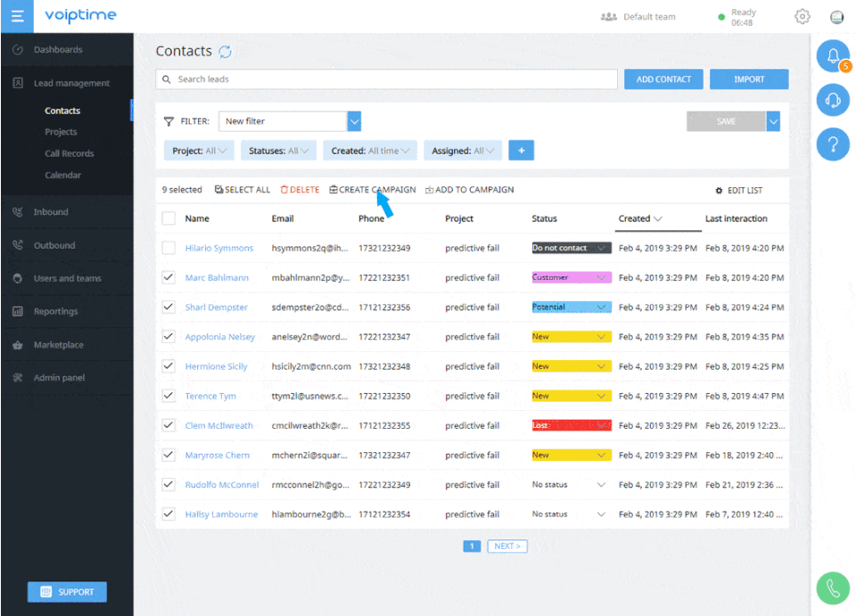Click the pink Customer status swatch
The width and height of the screenshot is (856, 616).
point(572,277)
